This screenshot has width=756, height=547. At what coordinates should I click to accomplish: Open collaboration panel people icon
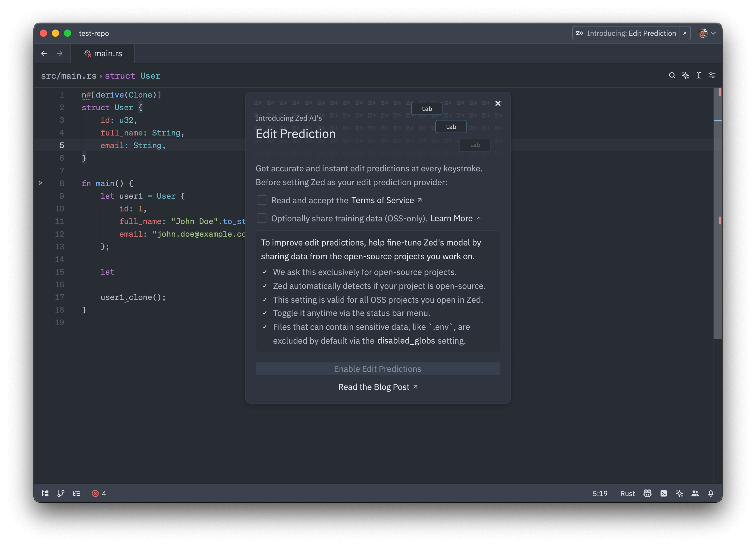point(695,493)
